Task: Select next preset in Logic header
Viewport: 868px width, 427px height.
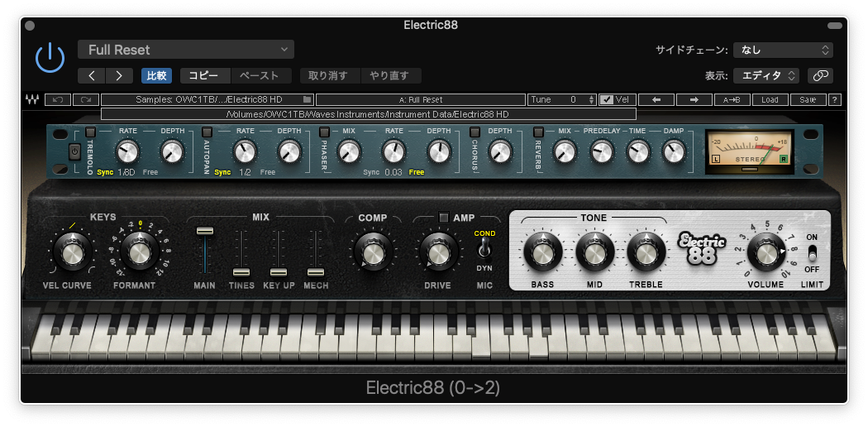Action: 119,76
